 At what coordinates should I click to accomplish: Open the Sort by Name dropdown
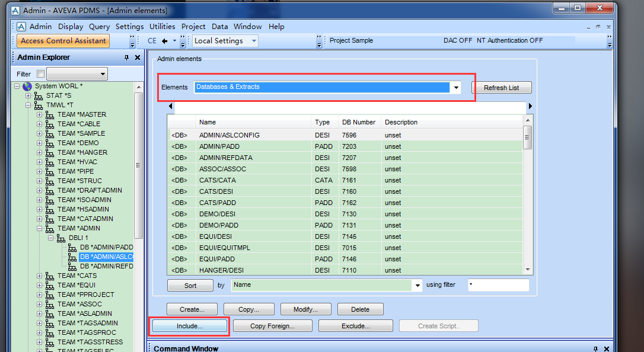coord(417,285)
